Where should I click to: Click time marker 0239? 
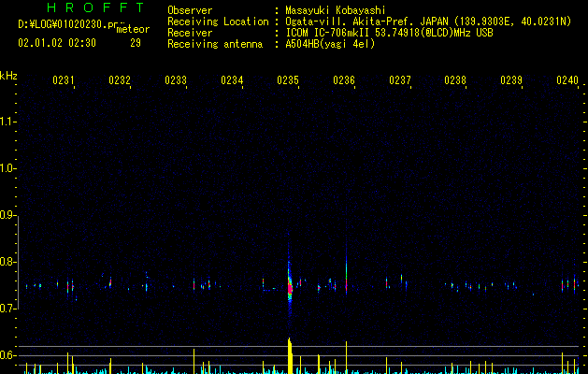tap(511, 80)
